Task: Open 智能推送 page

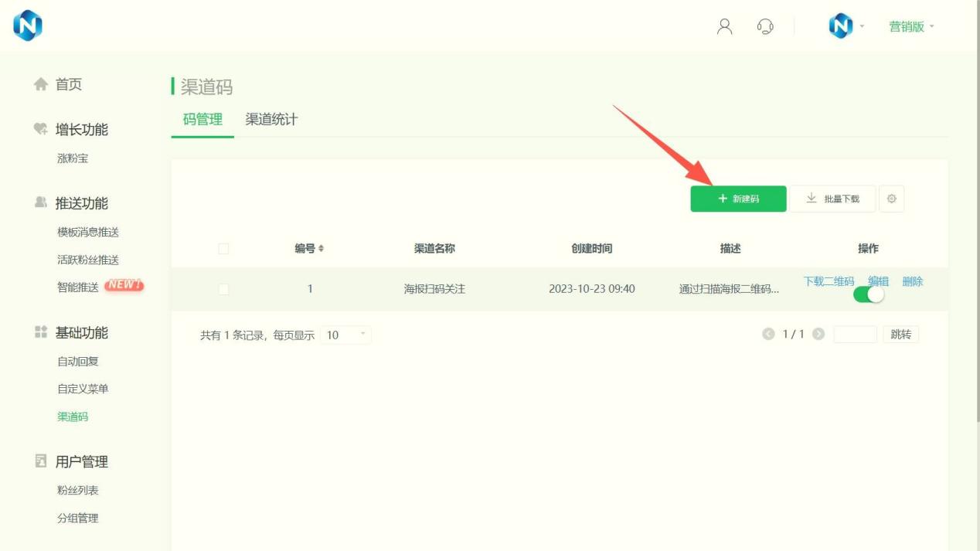Action: click(78, 287)
